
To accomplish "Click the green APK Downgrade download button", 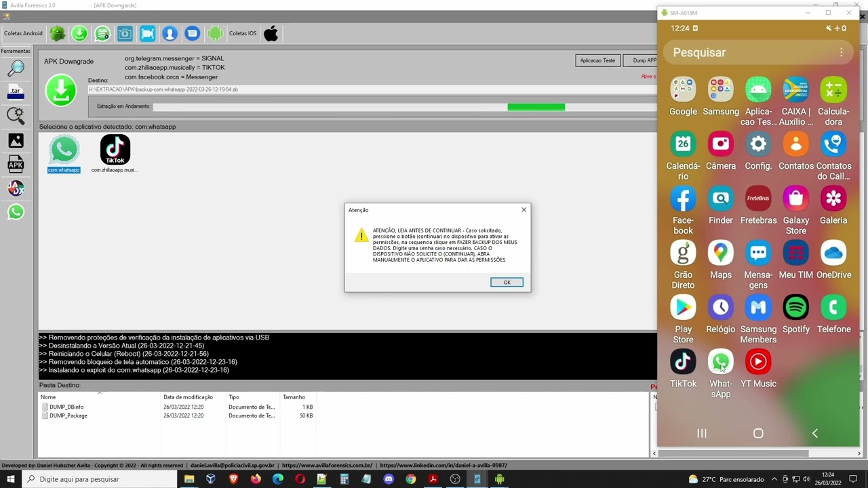I will (x=61, y=91).
